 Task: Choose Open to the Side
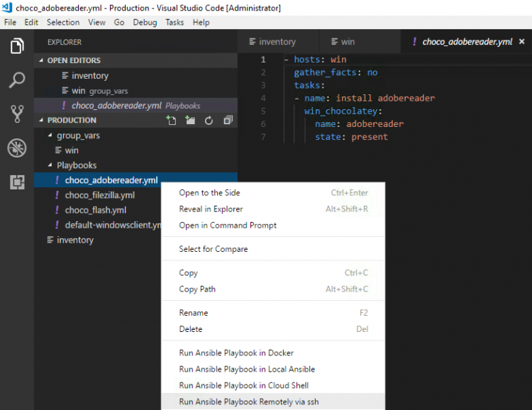[273, 193]
